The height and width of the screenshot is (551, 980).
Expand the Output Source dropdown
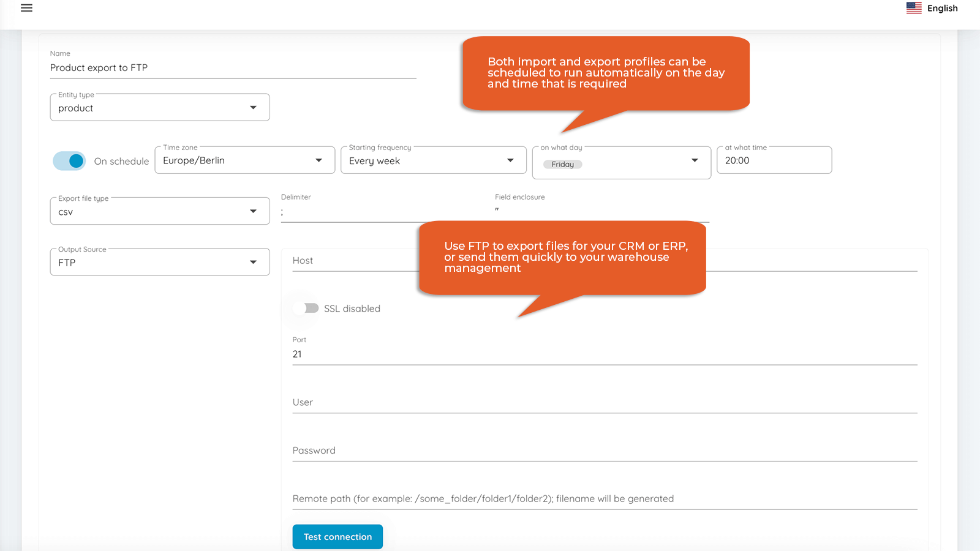159,262
